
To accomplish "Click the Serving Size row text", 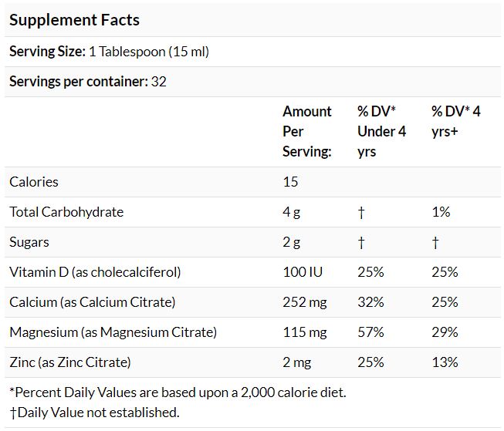I will tap(109, 52).
